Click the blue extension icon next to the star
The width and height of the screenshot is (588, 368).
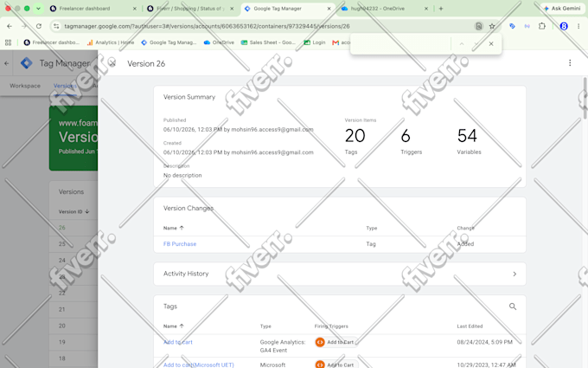(x=512, y=26)
